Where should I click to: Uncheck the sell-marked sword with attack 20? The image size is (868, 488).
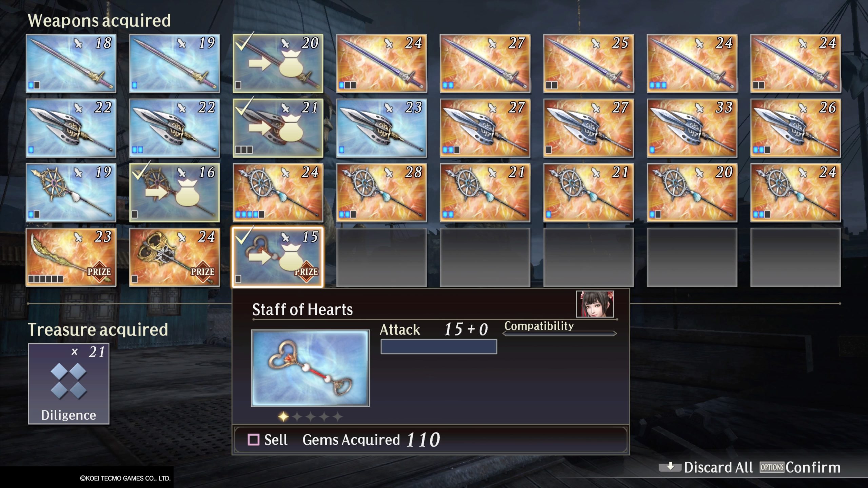click(278, 63)
